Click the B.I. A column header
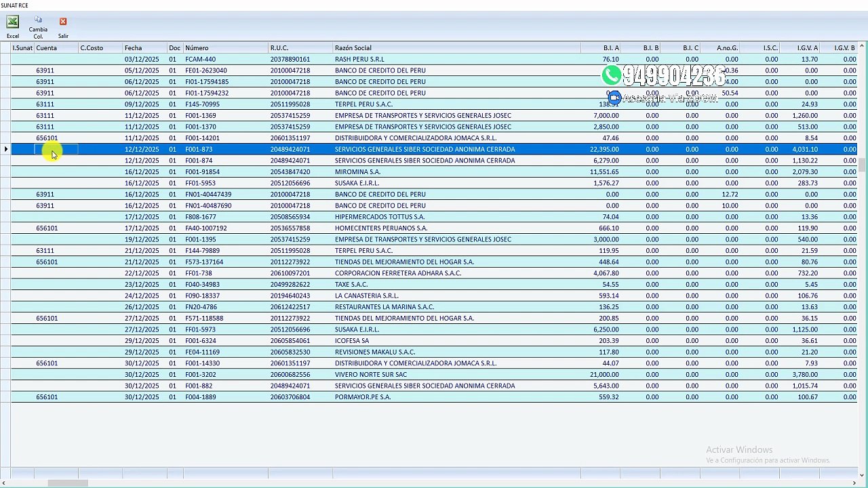868x488 pixels. click(601, 48)
